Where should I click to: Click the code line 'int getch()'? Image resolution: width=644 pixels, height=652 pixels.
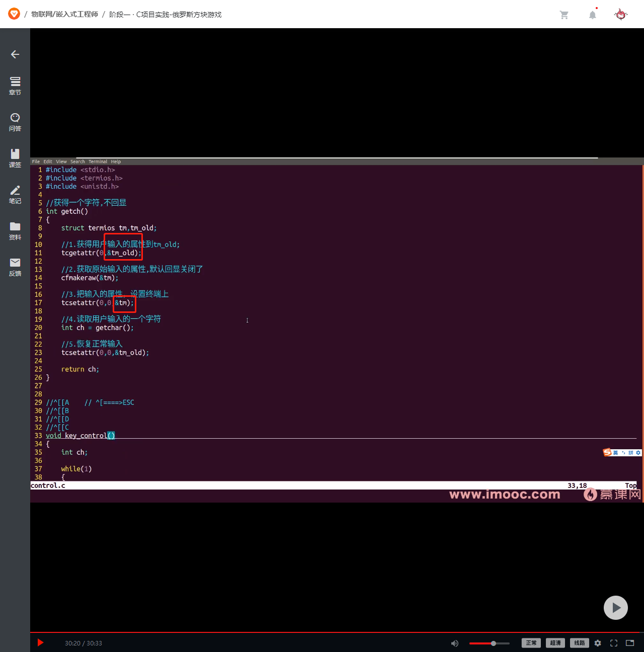(67, 211)
